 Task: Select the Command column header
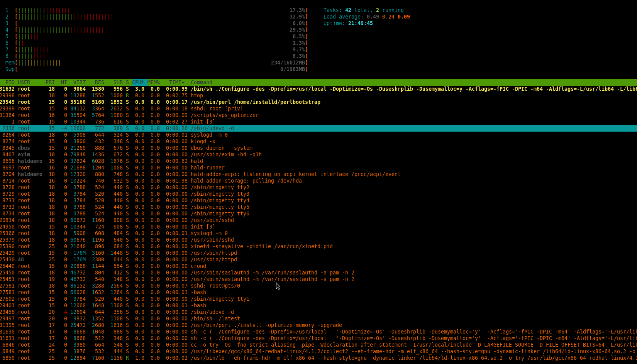201,82
